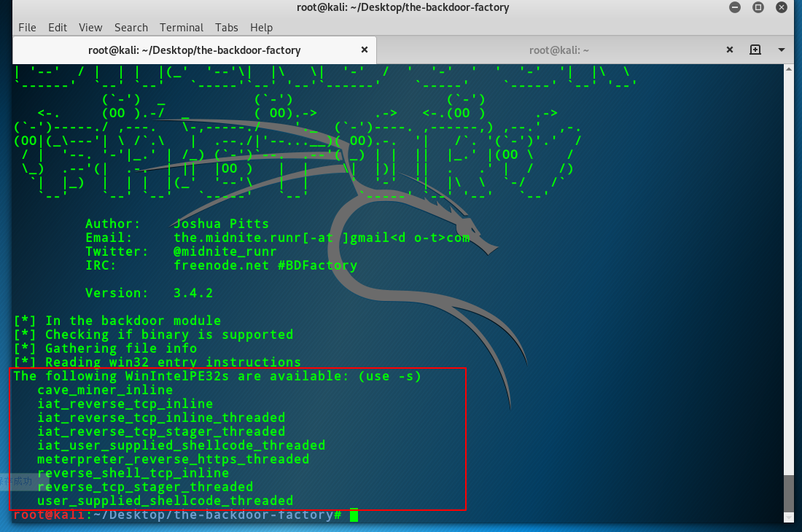This screenshot has height=532, width=802.
Task: Open the Help menu
Action: point(261,28)
